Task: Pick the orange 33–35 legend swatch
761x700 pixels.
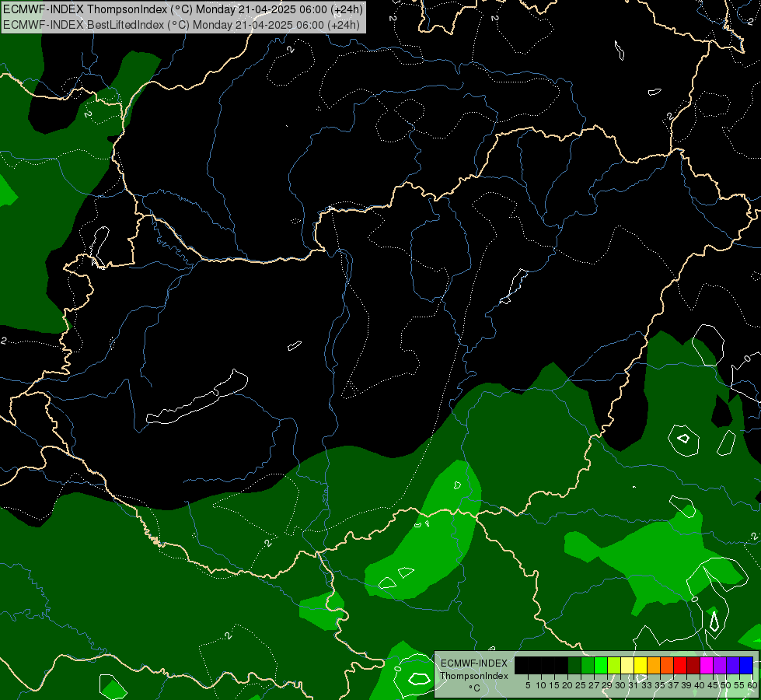Action: (654, 666)
